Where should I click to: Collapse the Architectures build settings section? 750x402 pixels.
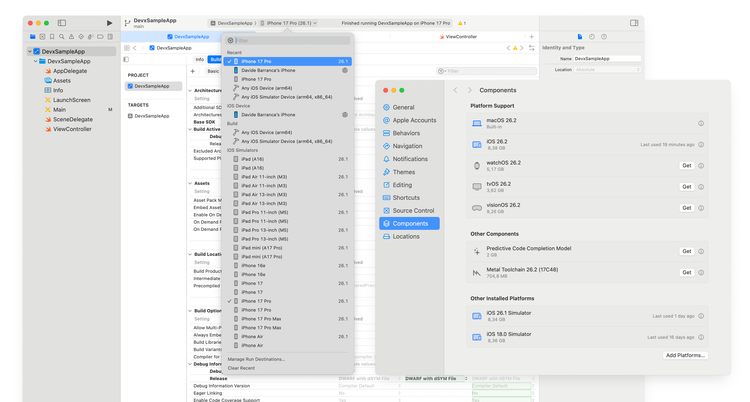coord(190,90)
